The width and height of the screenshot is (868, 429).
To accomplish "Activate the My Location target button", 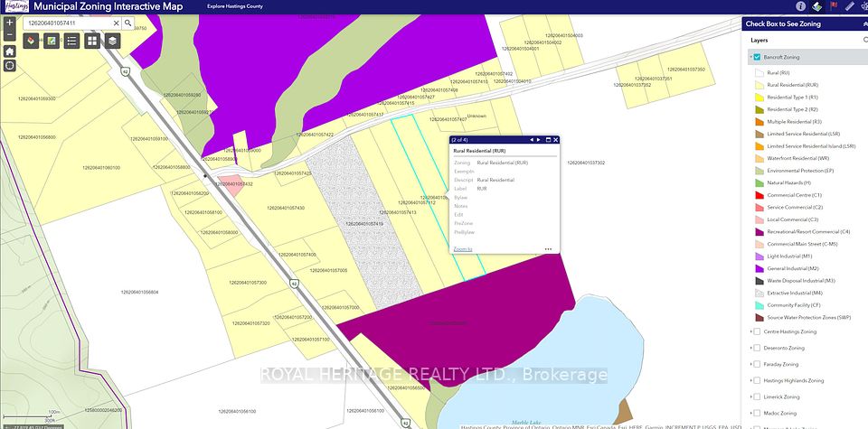I will point(9,66).
